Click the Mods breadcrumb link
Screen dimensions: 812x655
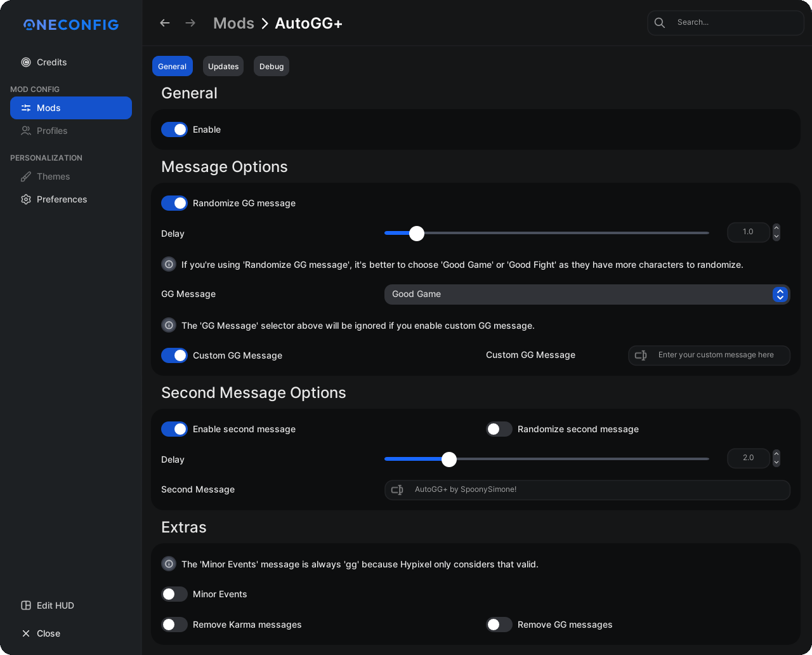click(x=233, y=23)
